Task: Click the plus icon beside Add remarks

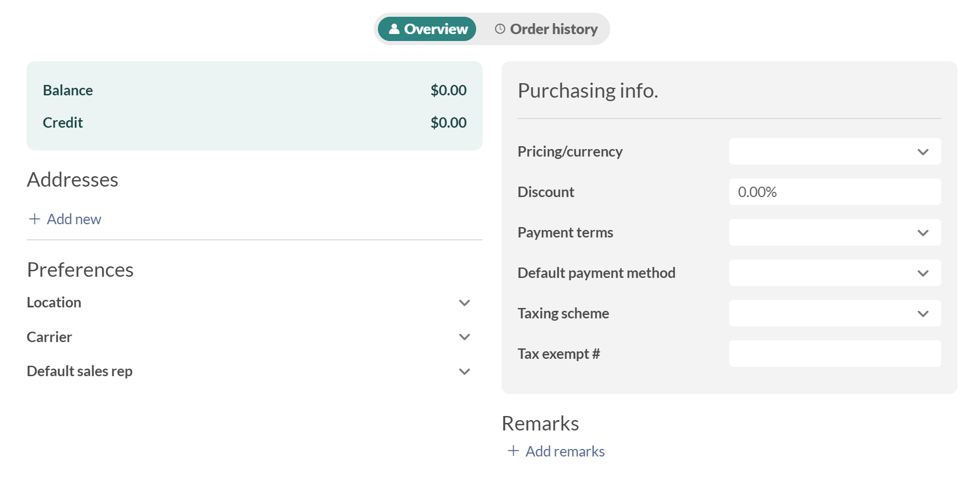Action: pos(513,451)
